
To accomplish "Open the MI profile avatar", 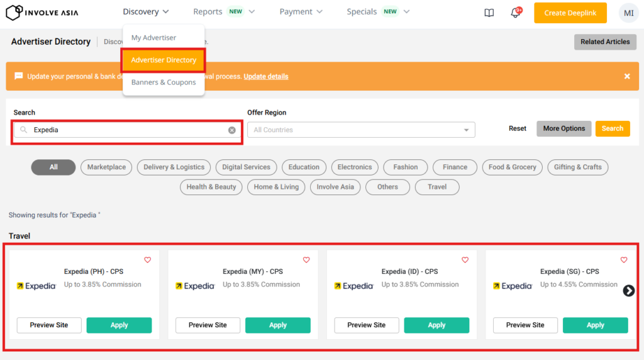I will coord(628,13).
